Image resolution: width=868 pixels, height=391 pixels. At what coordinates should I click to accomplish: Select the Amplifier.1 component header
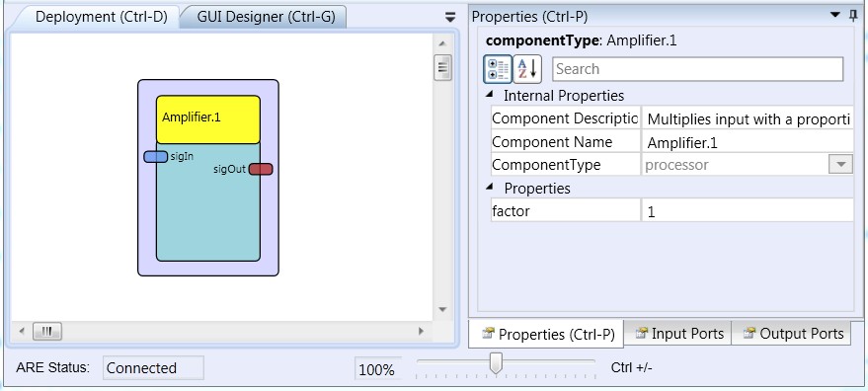point(208,119)
